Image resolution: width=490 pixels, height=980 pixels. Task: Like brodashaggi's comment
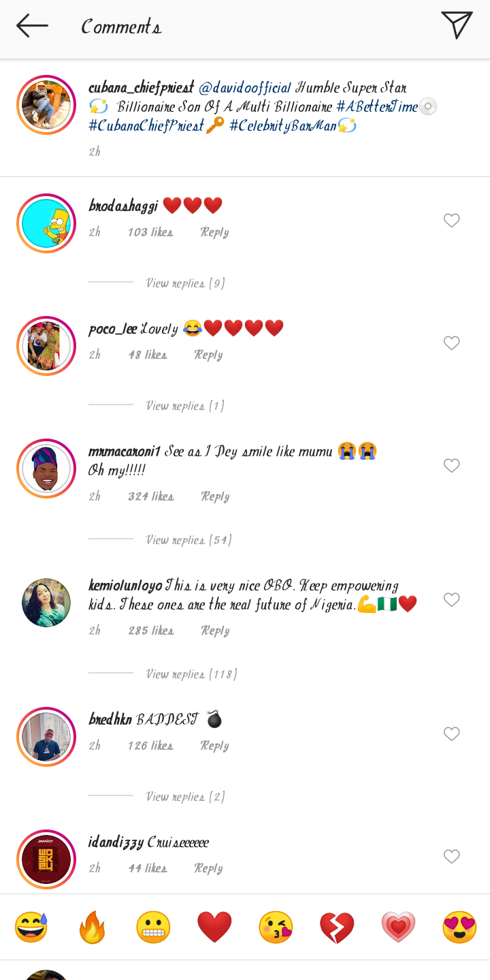click(452, 220)
